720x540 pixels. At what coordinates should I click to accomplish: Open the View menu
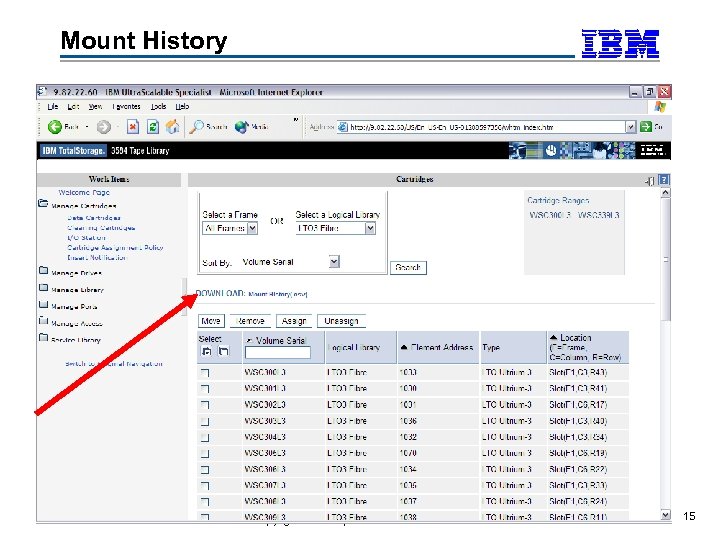(x=96, y=107)
